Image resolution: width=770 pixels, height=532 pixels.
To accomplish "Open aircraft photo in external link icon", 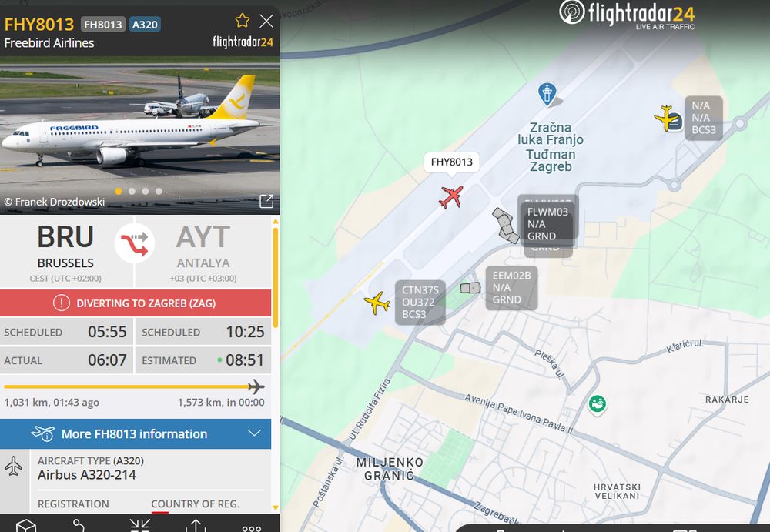I will tap(266, 201).
